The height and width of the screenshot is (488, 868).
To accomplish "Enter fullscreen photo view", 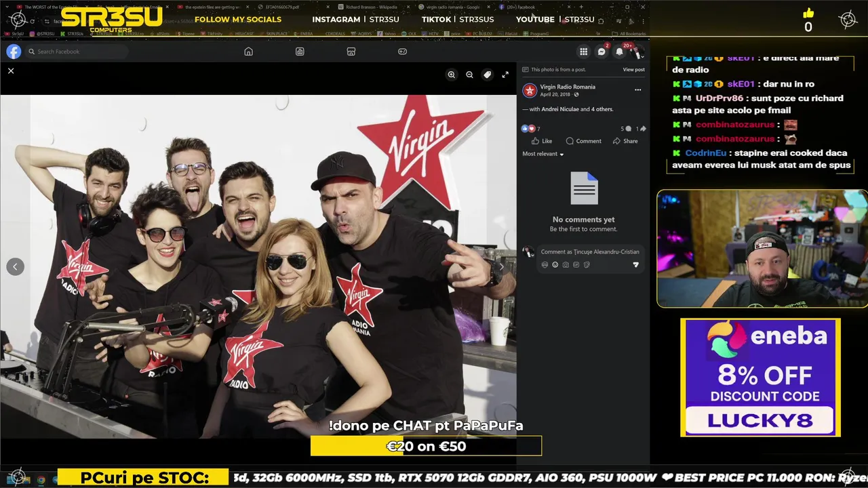I will pos(505,75).
